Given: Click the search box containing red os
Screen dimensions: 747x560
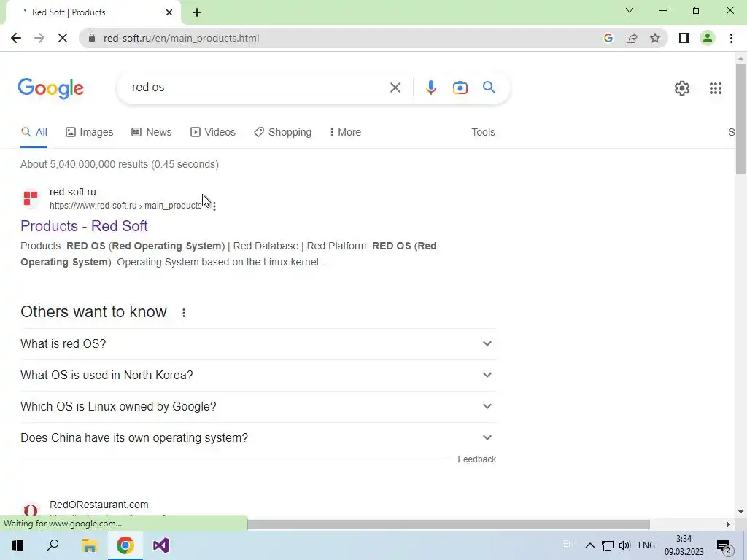Looking at the screenshot, I should tap(258, 87).
